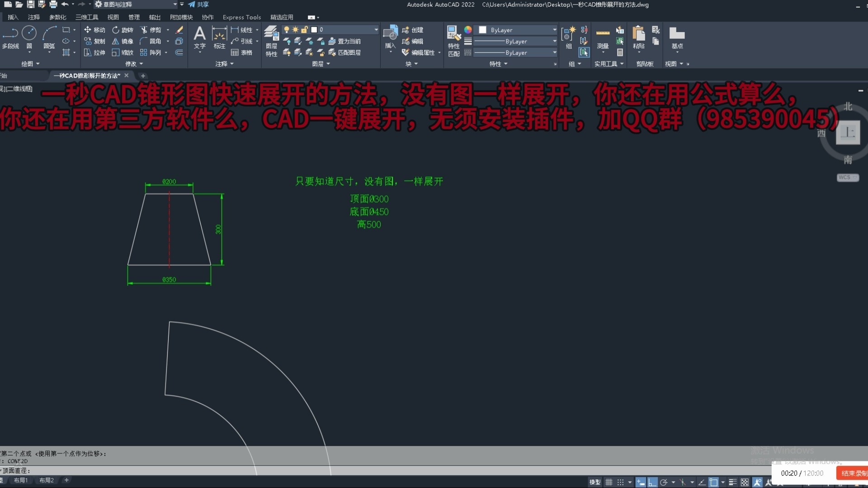The image size is (868, 488).
Task: Toggle ortho mode in status bar
Action: click(652, 482)
